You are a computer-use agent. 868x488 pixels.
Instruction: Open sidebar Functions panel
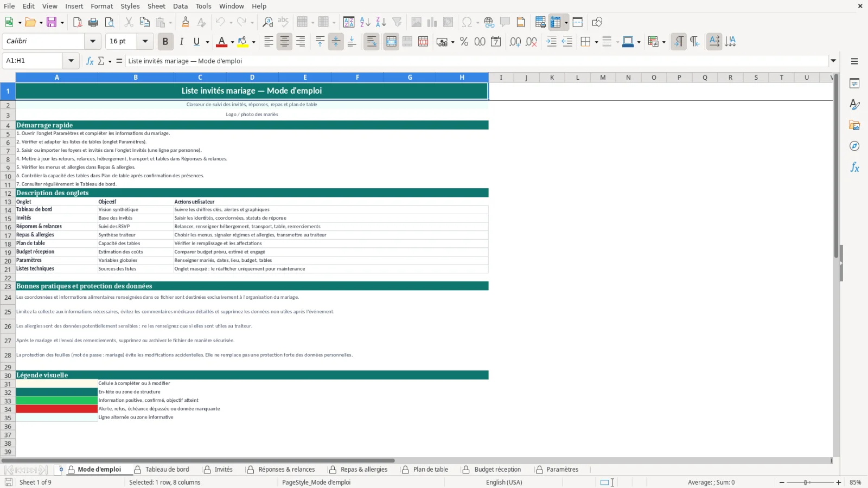point(854,168)
